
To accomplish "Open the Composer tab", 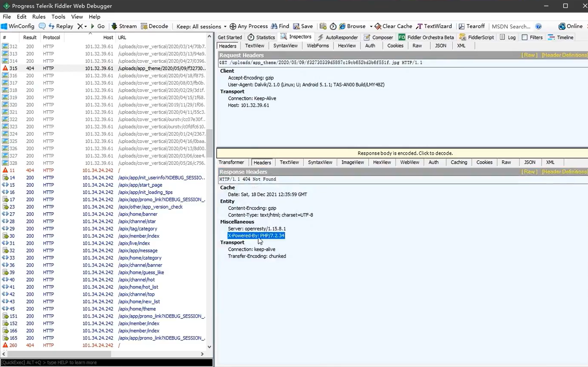I will point(378,37).
